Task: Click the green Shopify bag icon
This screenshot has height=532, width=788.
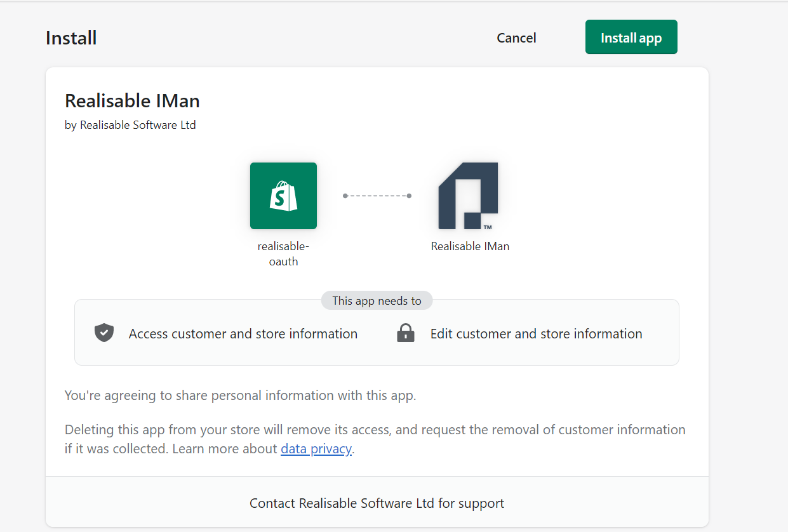Action: [x=283, y=196]
